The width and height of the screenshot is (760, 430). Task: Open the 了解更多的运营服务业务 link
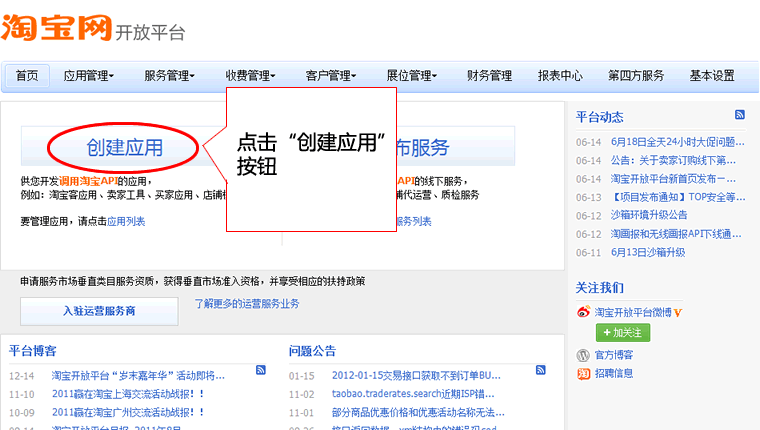click(x=247, y=304)
